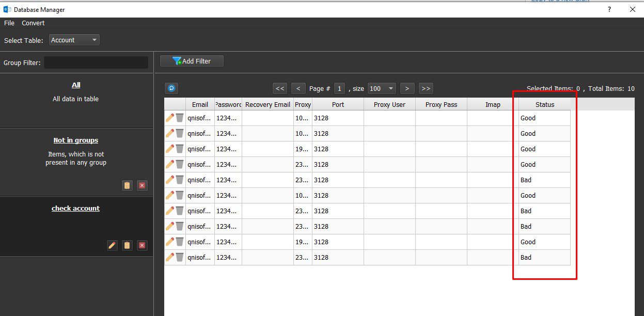The height and width of the screenshot is (316, 644).
Task: Click the clipboard icon in check account group
Action: click(x=127, y=245)
